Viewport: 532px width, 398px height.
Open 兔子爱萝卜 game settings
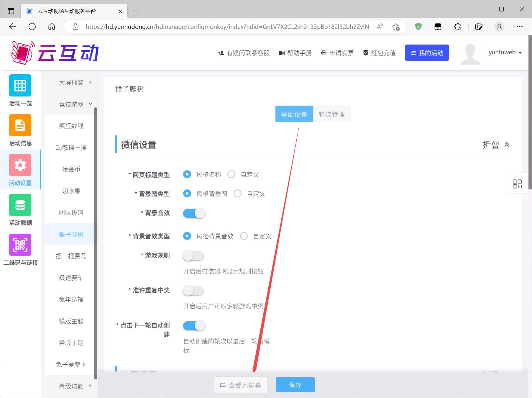[x=71, y=364]
